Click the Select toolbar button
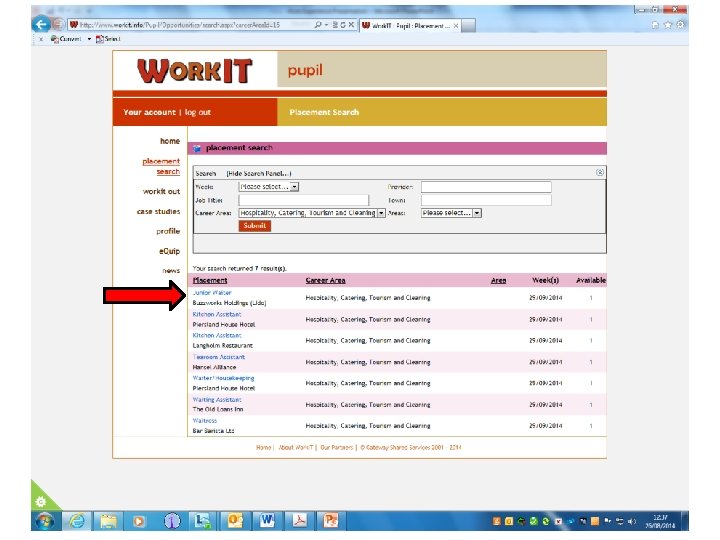Screen dimensions: 720x540 pos(108,39)
